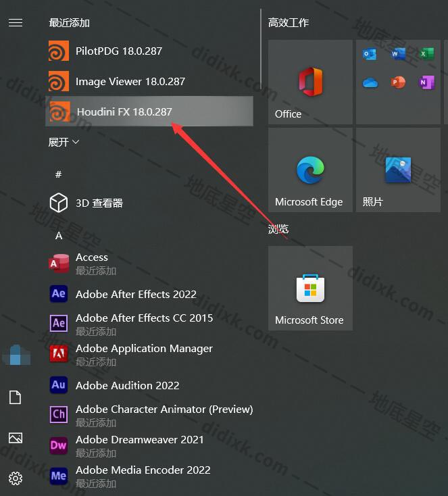Screen dimensions: 448x496
Task: Open Adobe After Effects CC 2015 entry
Action: pos(145,318)
